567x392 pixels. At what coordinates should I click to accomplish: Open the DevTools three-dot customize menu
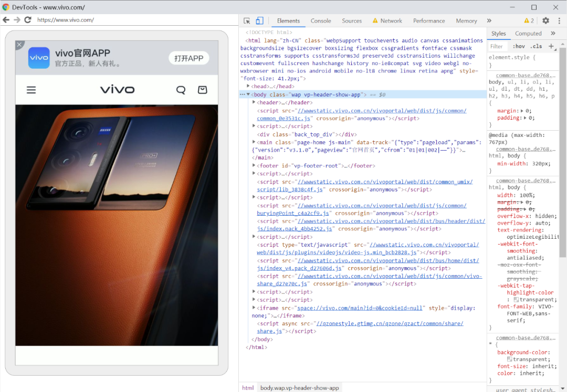click(x=559, y=20)
